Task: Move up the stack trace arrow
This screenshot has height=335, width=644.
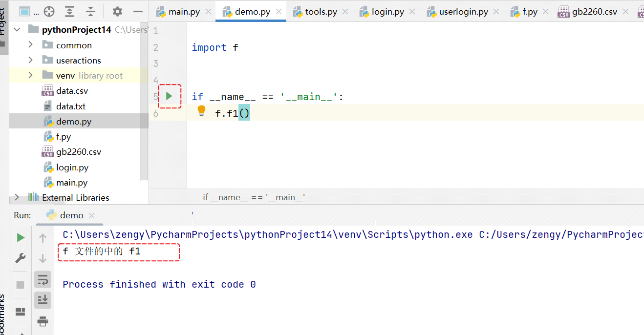Action: coord(43,238)
